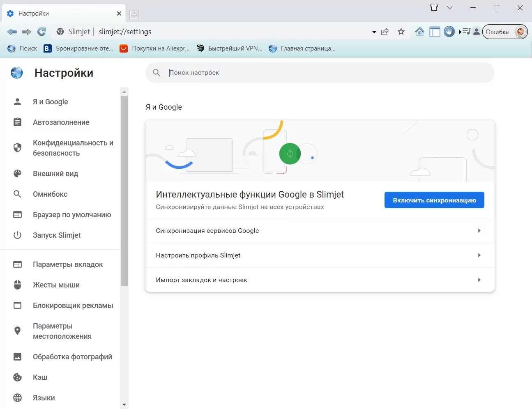This screenshot has height=409, width=532.
Task: Click the person icon for Я и Google
Action: point(17,102)
